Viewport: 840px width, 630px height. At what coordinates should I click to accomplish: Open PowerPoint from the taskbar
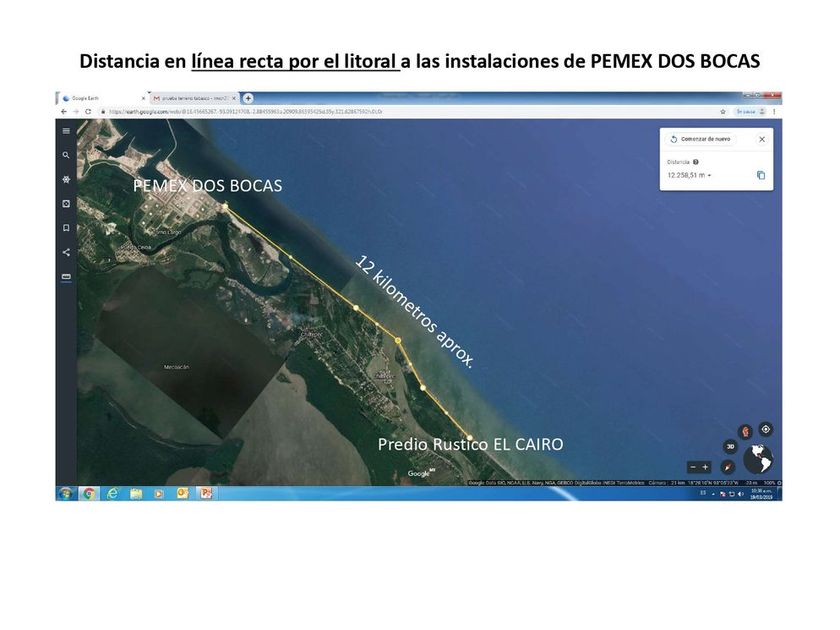click(x=206, y=493)
